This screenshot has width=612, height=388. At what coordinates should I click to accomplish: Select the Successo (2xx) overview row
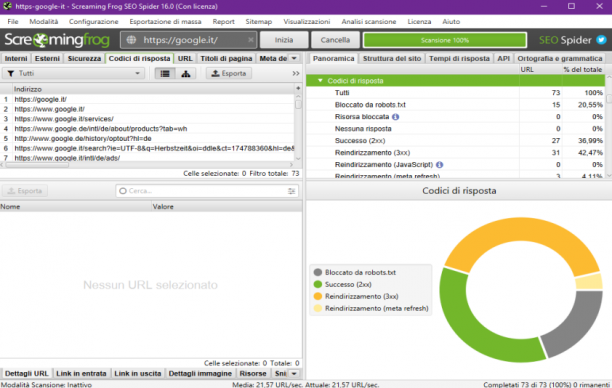(455, 141)
